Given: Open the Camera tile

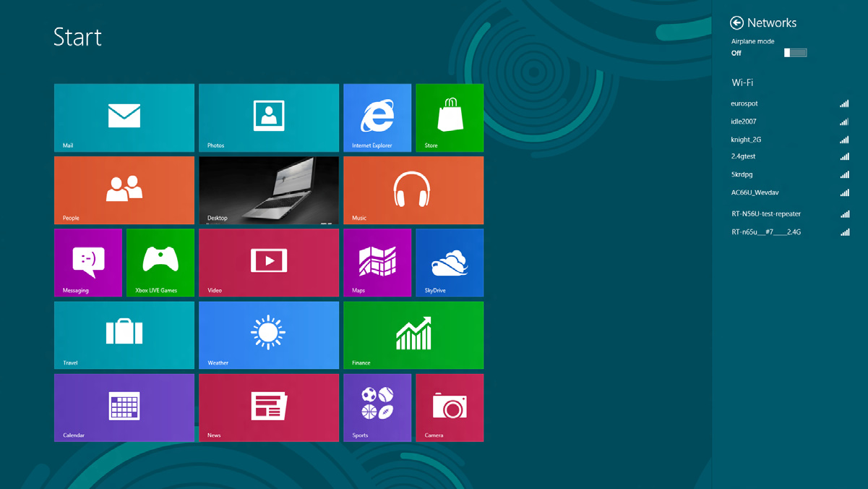Looking at the screenshot, I should pyautogui.click(x=450, y=408).
